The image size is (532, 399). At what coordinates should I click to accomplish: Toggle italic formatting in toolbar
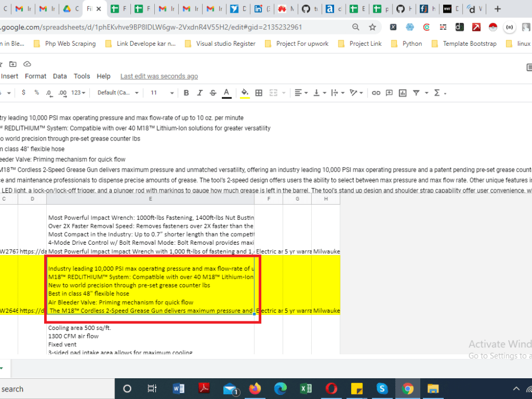pos(199,93)
